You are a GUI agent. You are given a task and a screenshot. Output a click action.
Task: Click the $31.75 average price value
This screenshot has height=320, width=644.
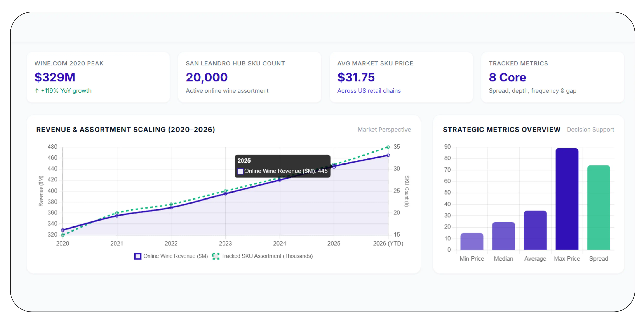tap(356, 77)
